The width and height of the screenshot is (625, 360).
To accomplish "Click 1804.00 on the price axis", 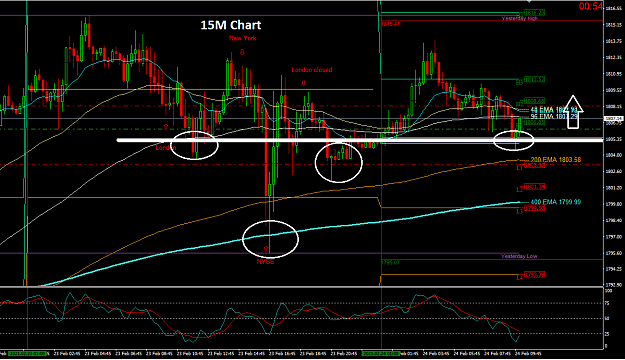I will click(x=613, y=155).
